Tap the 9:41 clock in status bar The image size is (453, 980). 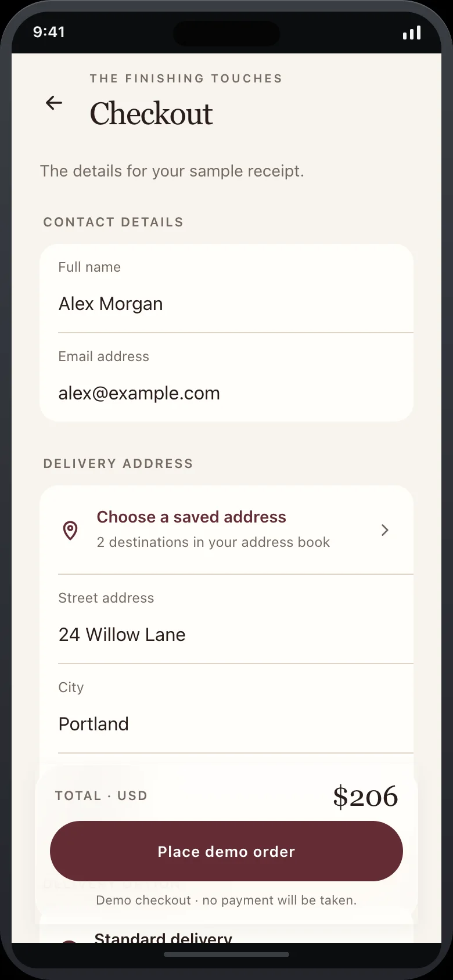(49, 32)
